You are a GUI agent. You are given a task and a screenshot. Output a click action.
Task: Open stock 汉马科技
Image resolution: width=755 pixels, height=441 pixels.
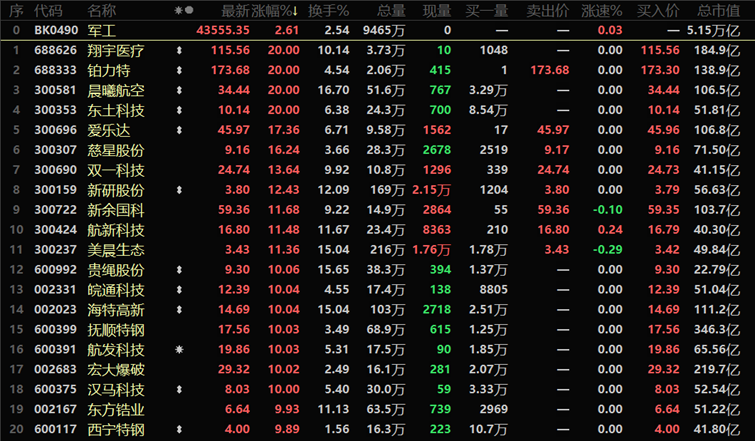(116, 389)
